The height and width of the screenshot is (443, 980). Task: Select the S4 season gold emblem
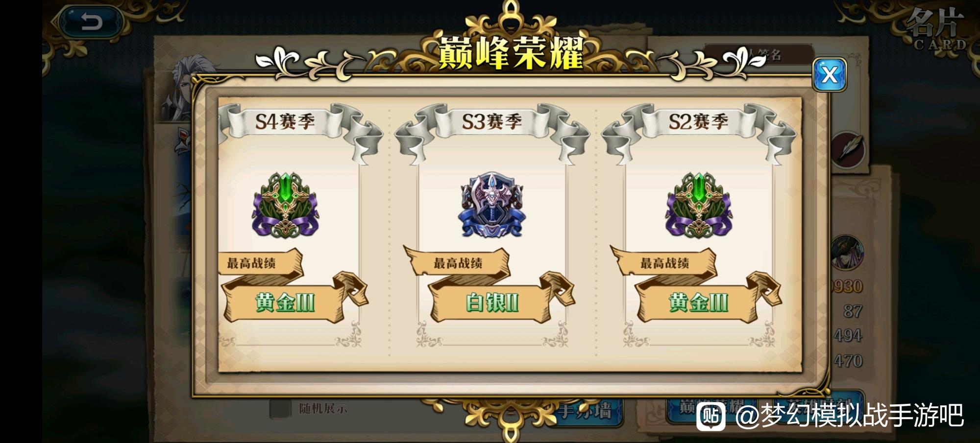point(285,205)
